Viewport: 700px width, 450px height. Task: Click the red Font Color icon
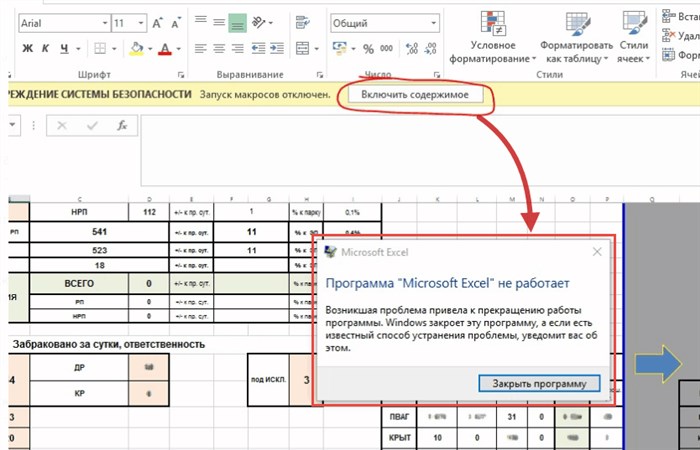click(x=165, y=48)
